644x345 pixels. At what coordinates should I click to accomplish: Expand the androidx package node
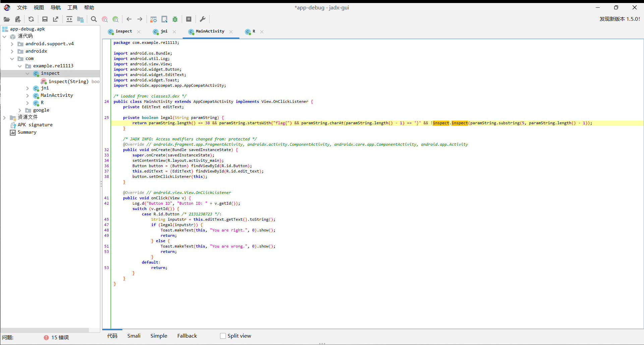coord(12,51)
